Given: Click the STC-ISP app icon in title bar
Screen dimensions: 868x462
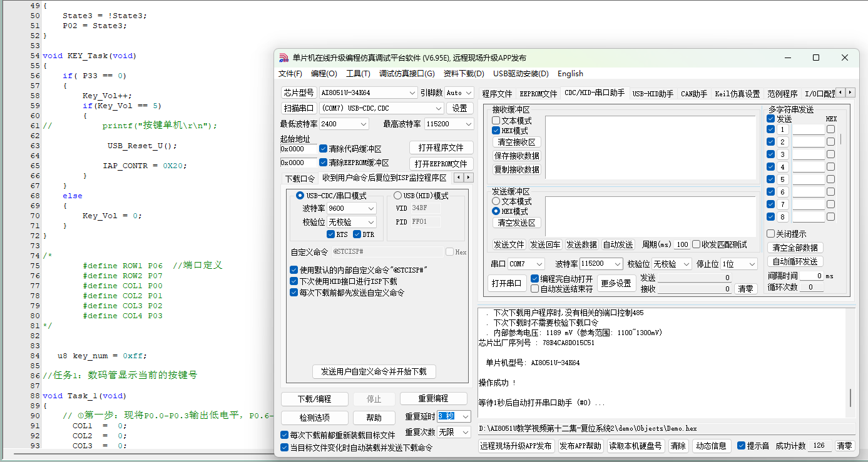Looking at the screenshot, I should 283,58.
